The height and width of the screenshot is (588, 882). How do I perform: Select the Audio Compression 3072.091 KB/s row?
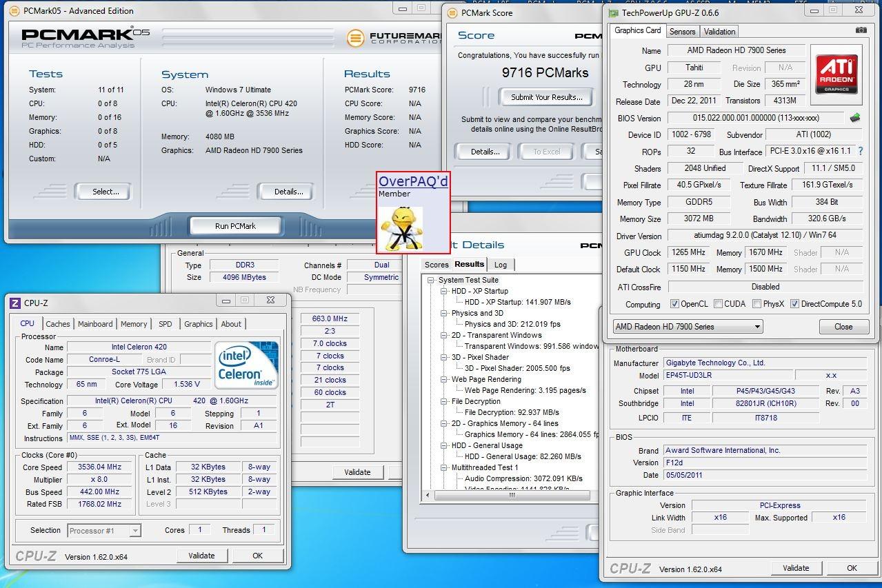coord(523,479)
